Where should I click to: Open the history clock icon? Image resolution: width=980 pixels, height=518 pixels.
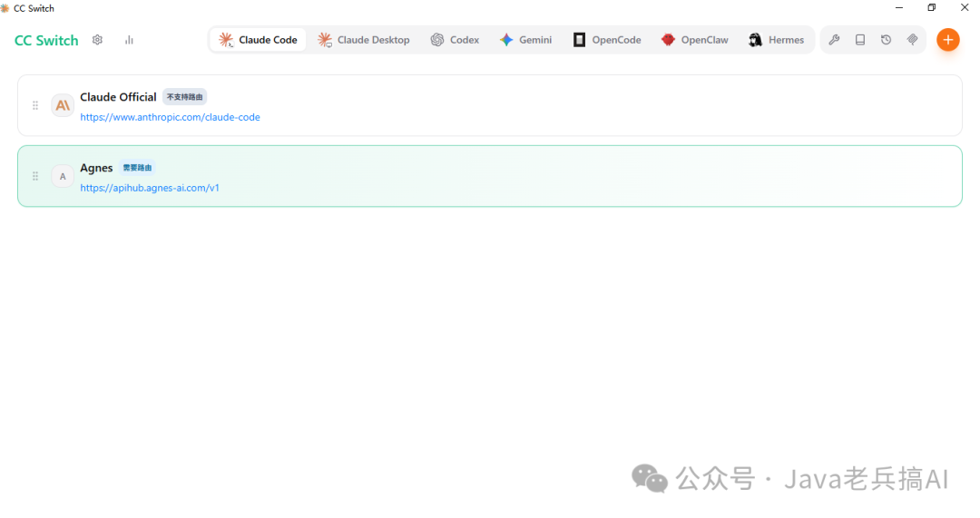(x=886, y=40)
